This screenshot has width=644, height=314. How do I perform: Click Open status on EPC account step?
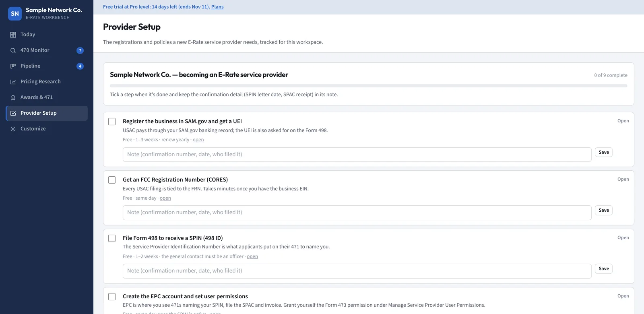(x=623, y=296)
